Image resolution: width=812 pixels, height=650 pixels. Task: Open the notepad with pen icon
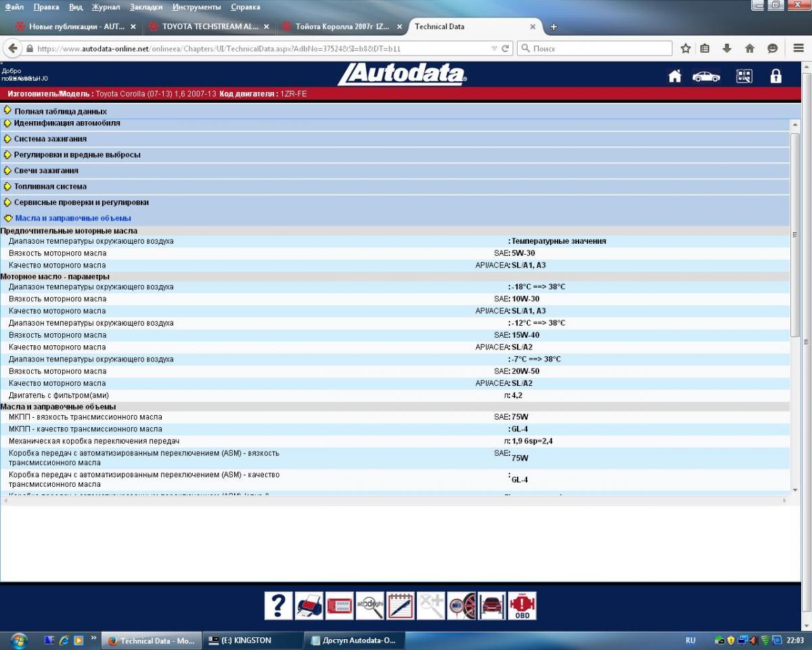[401, 606]
